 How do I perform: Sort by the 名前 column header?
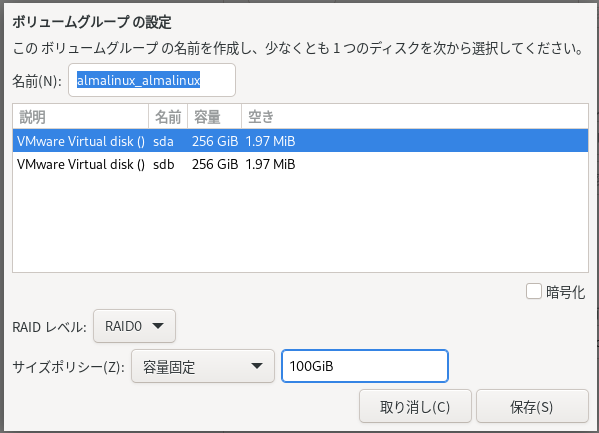[x=168, y=117]
